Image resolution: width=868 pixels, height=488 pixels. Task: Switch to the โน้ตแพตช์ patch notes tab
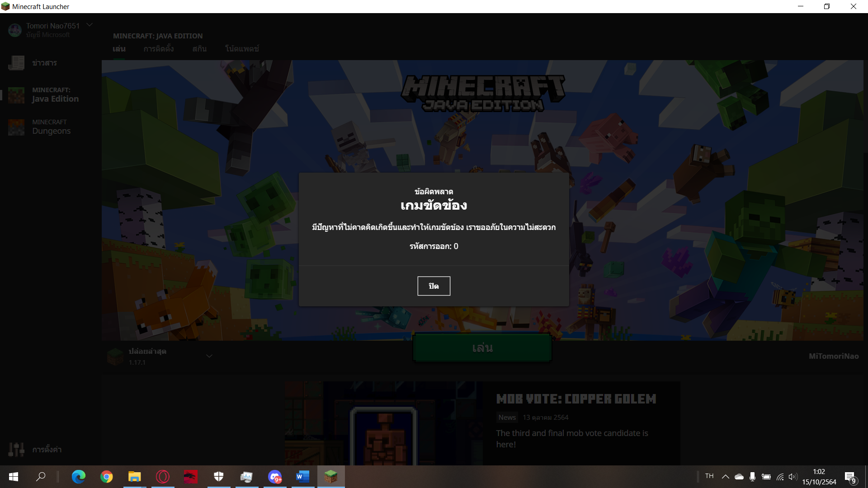[x=242, y=49]
